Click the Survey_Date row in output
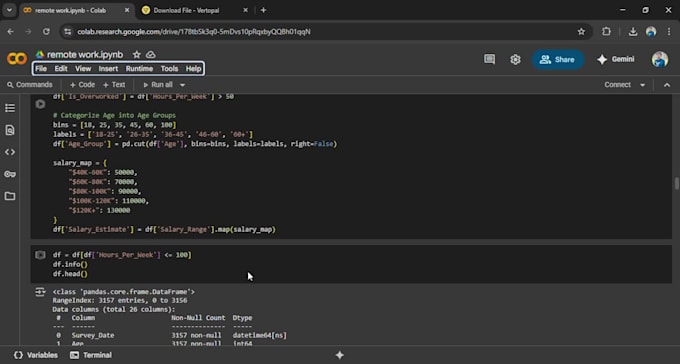The width and height of the screenshot is (680, 364). click(x=171, y=335)
